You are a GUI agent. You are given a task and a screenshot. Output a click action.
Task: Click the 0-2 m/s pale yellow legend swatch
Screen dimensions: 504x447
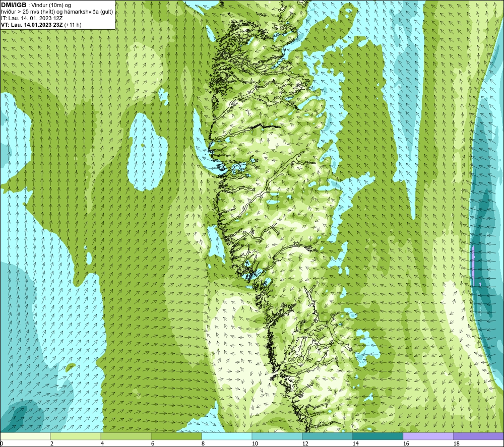point(25,436)
